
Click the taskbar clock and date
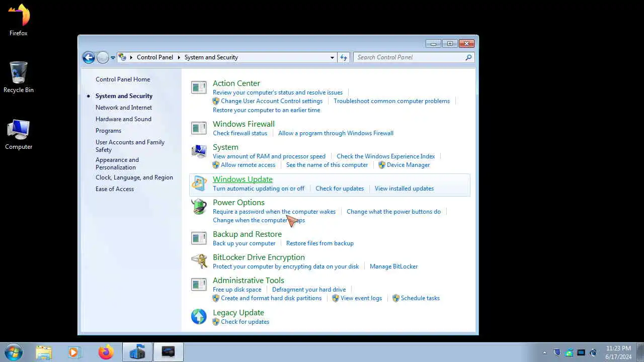click(618, 352)
